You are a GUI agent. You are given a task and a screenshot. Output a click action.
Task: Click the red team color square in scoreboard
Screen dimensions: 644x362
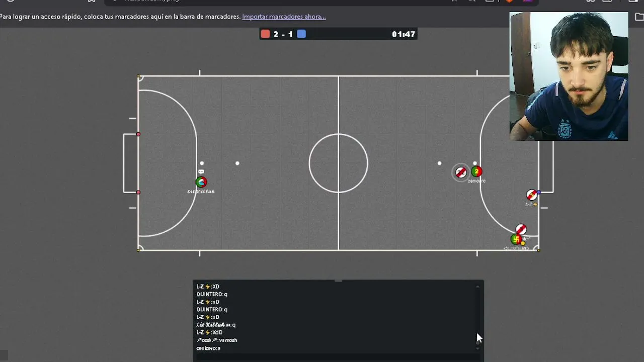click(x=265, y=34)
